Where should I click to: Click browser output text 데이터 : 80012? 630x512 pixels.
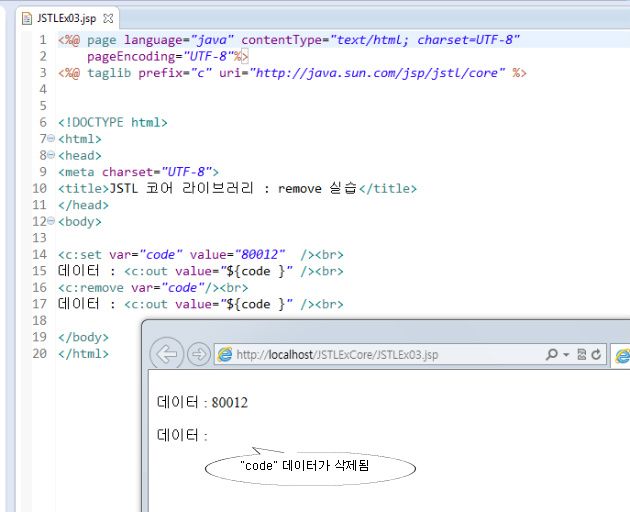pos(202,402)
